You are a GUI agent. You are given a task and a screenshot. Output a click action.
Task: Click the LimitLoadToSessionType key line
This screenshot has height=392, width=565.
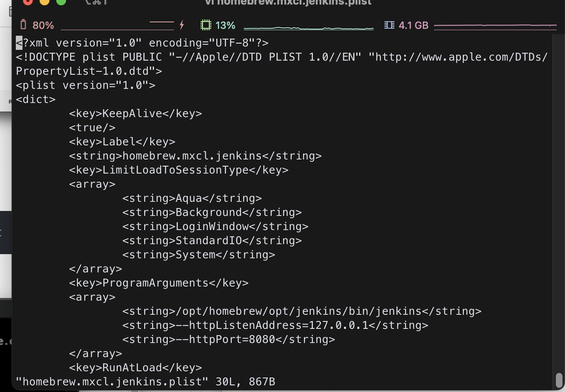coord(179,170)
